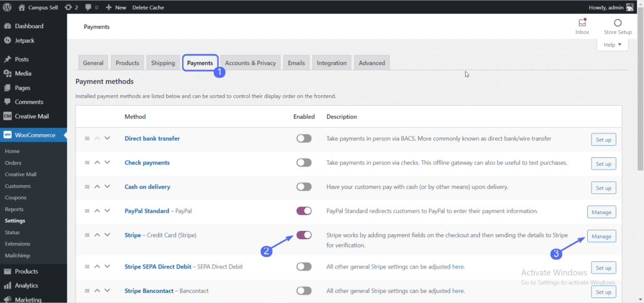Click the WooCommerce Woo icon
644x303 pixels.
pos(7,135)
